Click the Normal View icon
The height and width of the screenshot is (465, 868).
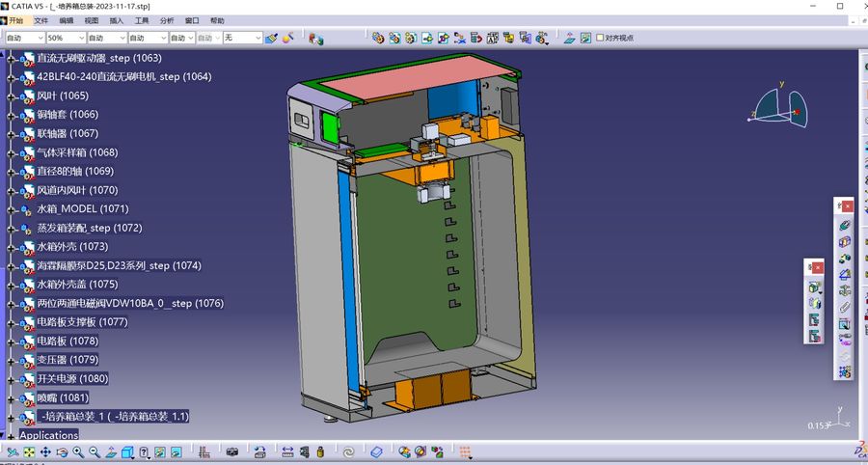coord(111,452)
